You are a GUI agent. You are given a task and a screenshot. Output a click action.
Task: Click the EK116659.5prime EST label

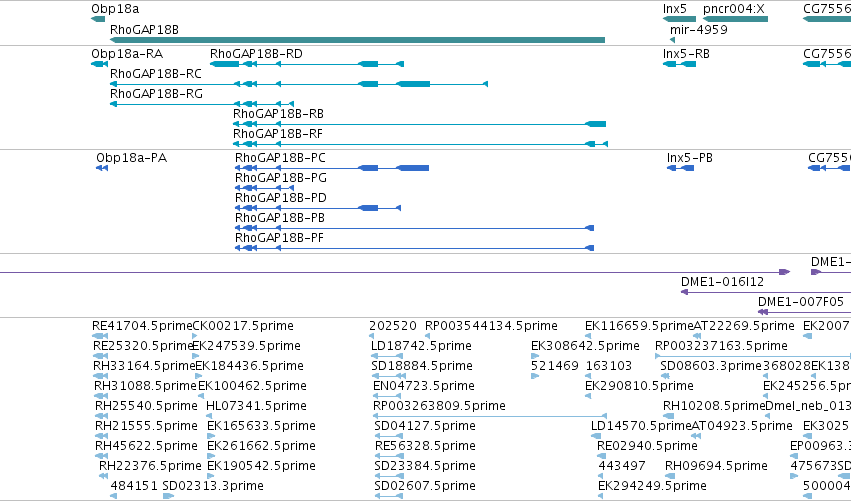click(639, 326)
